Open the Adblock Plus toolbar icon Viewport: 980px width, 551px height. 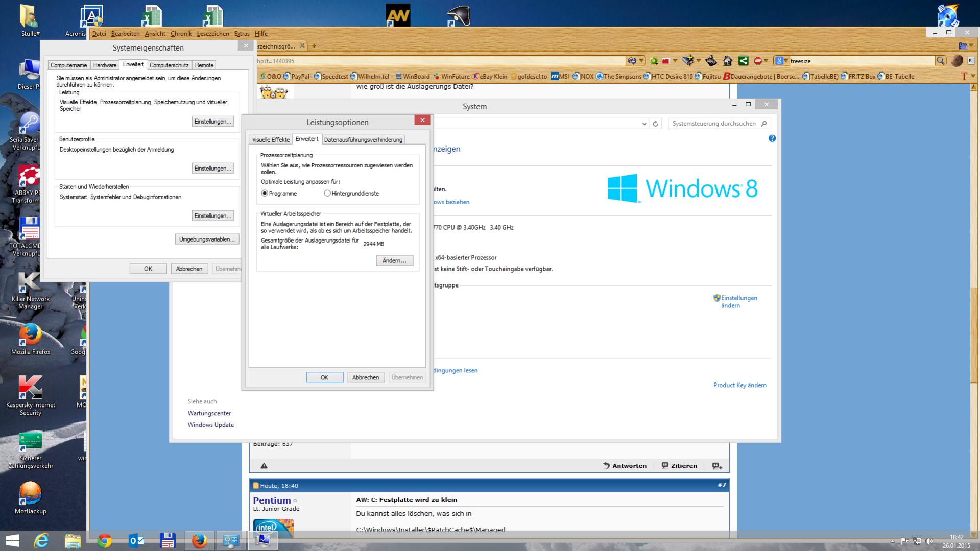(x=758, y=61)
